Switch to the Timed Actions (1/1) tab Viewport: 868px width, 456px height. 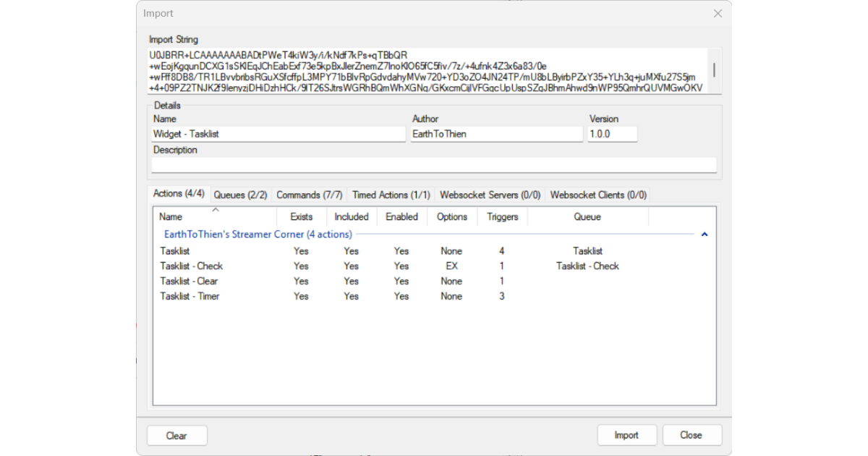point(391,195)
